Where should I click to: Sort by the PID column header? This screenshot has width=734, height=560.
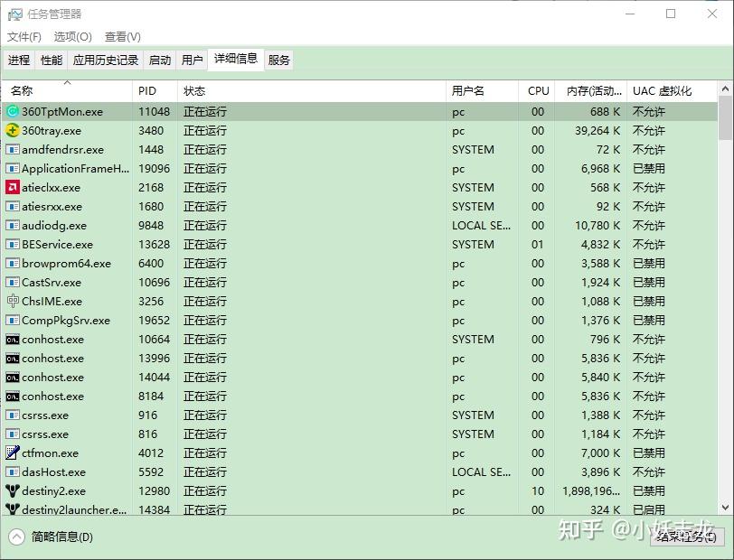coord(155,90)
